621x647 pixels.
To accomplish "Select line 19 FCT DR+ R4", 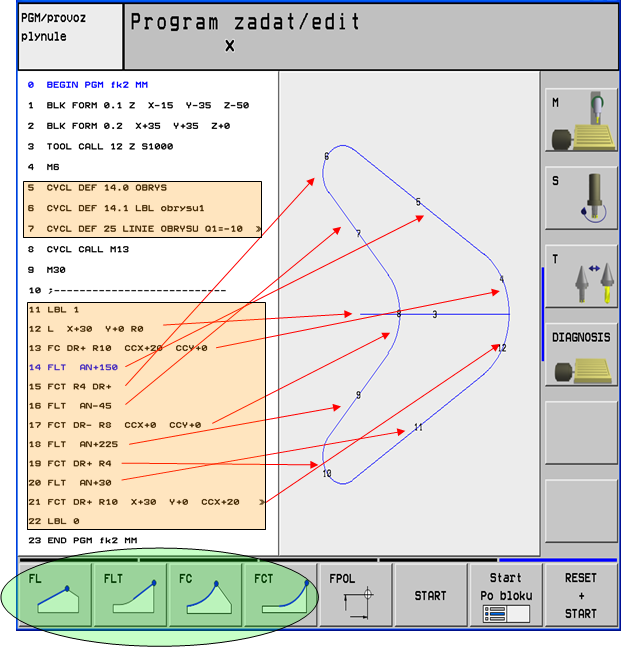I will (x=70, y=463).
